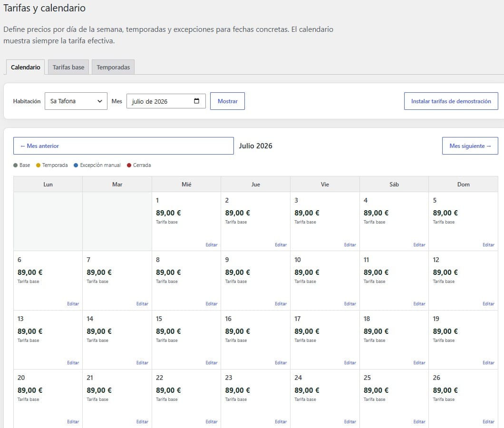The height and width of the screenshot is (428, 504).
Task: Click the Tarifa base label on day 25
Action: click(x=375, y=399)
